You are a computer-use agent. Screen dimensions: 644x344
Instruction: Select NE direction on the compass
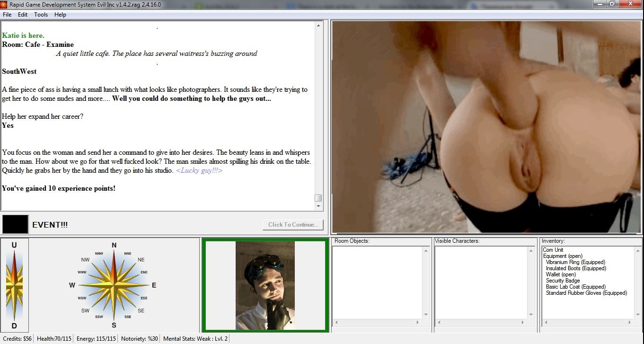141,260
